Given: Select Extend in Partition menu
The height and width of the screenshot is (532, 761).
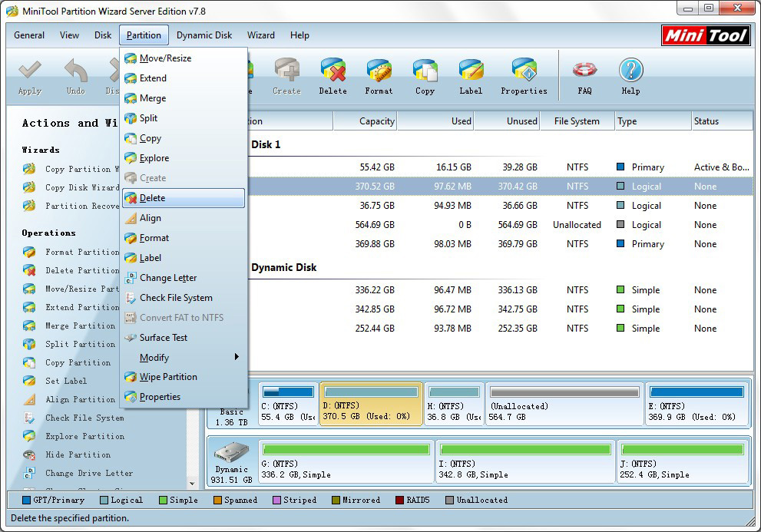Looking at the screenshot, I should 184,78.
